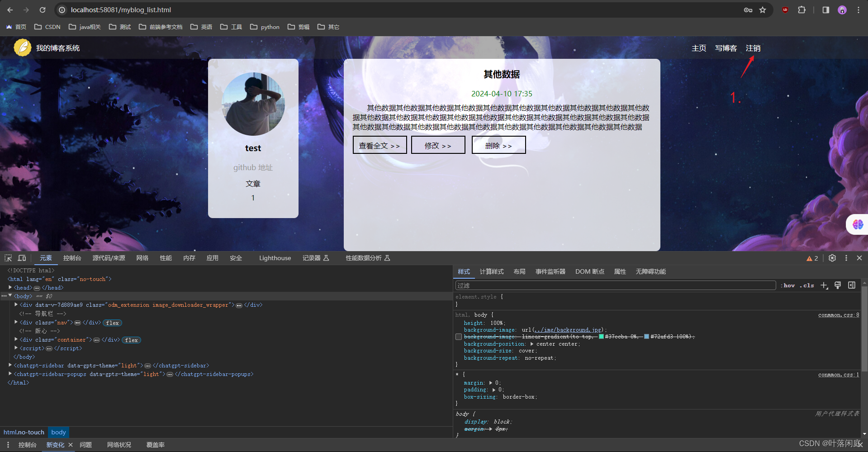
Task: Open the saved passwords key icon
Action: 748,10
